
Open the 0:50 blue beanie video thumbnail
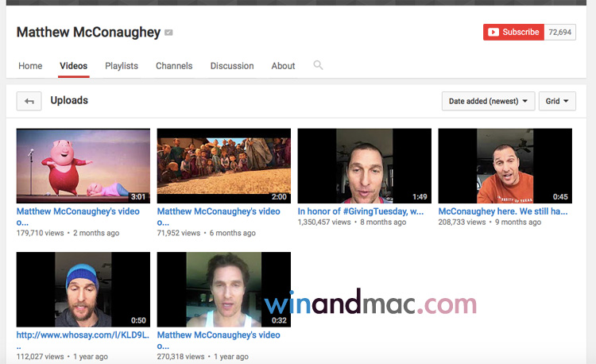pos(83,289)
